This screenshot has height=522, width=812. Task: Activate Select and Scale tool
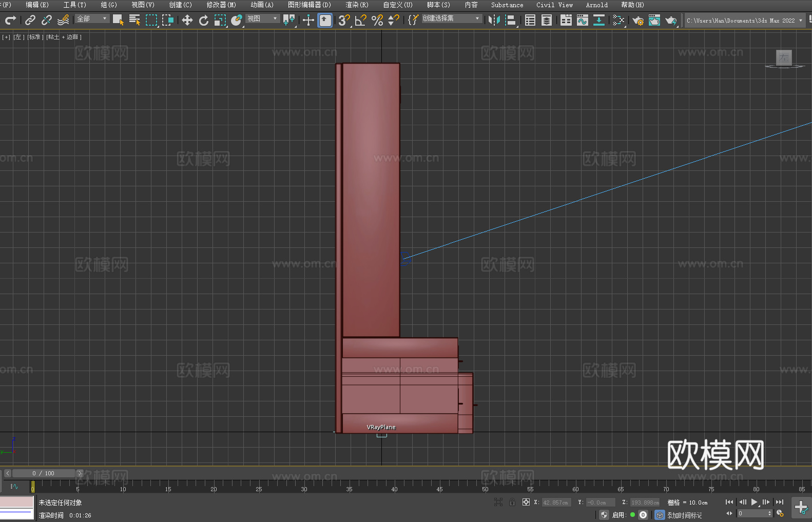pos(220,20)
